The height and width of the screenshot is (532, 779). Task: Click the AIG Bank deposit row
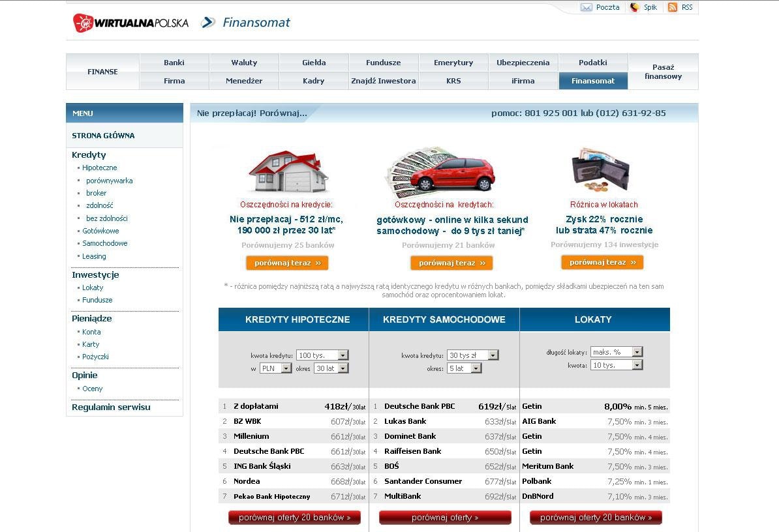click(594, 421)
